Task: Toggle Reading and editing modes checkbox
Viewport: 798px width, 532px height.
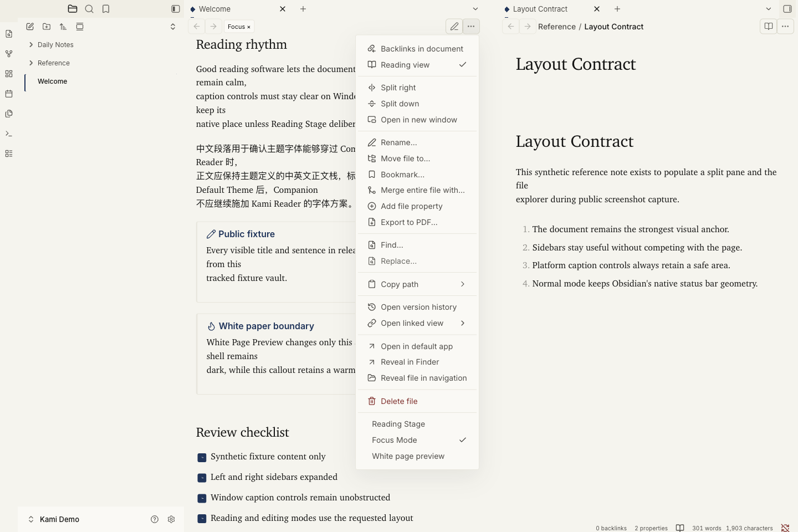Action: 202,519
